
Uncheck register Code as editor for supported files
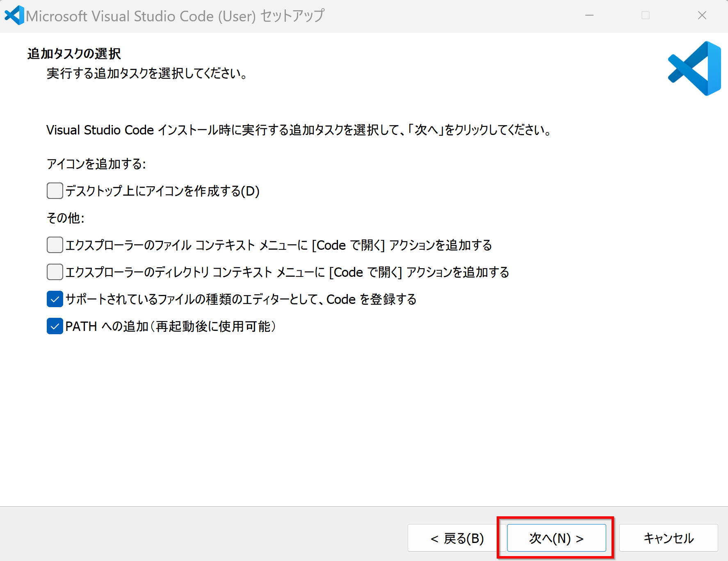[55, 299]
